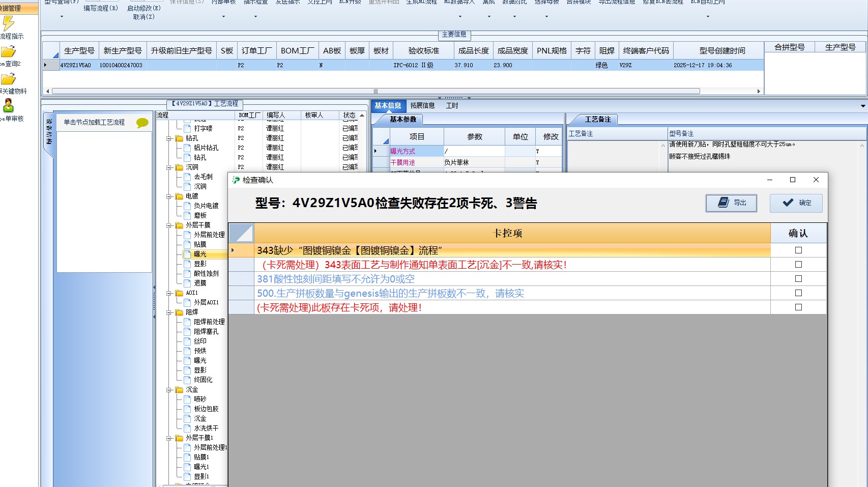Viewport: 868px width, 487px height.
Task: Tick the confirm box for 343缺少 row
Action: point(798,250)
